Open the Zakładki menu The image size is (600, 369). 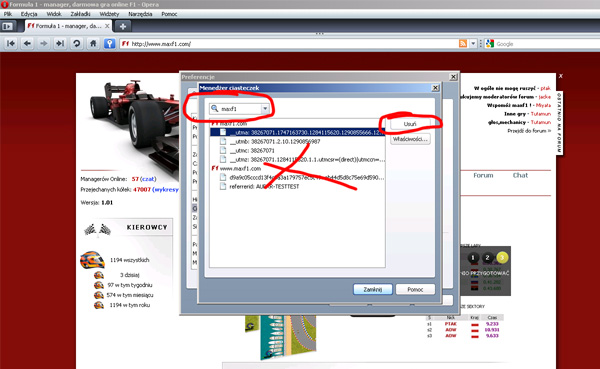[x=80, y=14]
